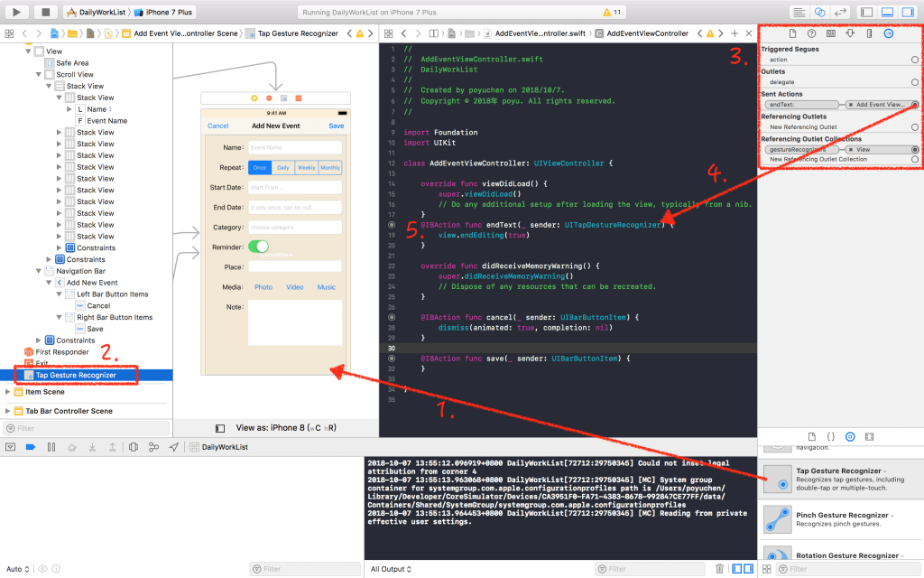Show the Version editor
The height and width of the screenshot is (578, 924).
(x=840, y=12)
